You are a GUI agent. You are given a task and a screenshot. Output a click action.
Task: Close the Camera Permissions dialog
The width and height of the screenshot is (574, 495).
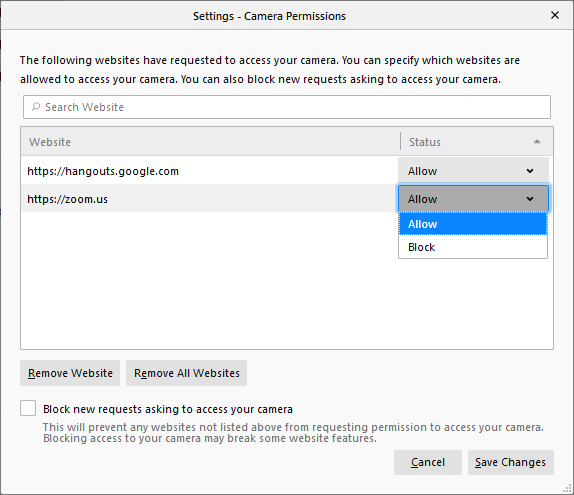click(555, 15)
